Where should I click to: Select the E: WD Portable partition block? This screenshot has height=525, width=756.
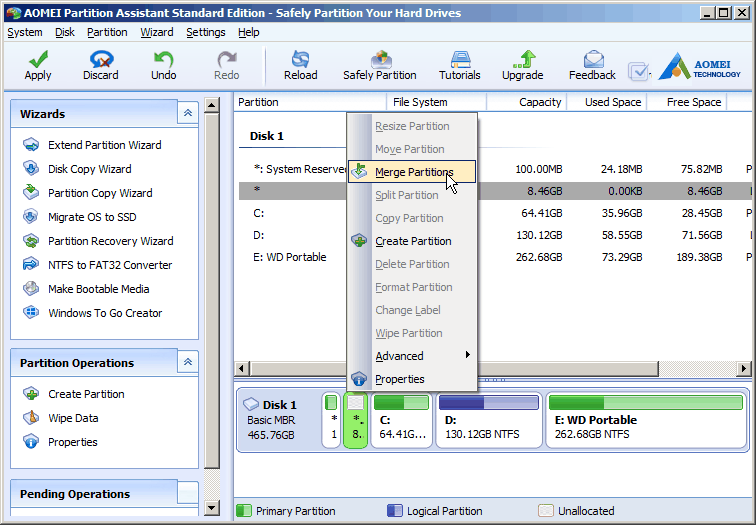[x=646, y=420]
